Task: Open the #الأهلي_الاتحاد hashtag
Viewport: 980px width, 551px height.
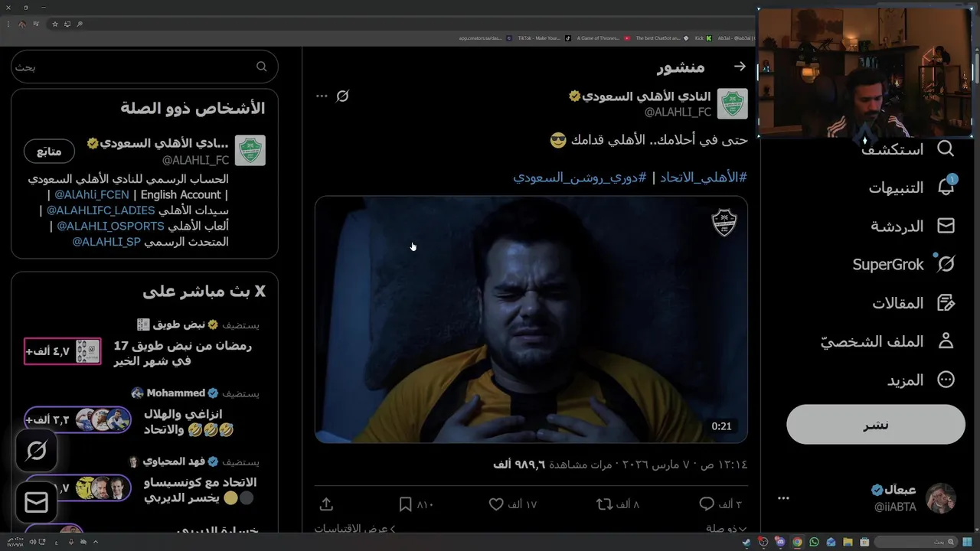Action: (704, 177)
